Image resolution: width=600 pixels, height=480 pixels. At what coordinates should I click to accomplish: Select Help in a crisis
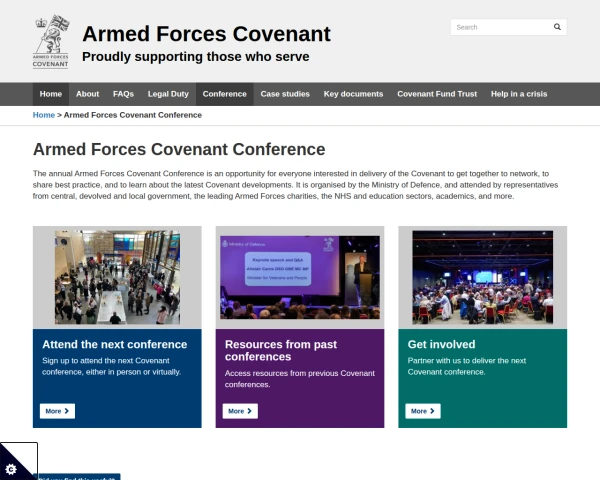tap(519, 94)
